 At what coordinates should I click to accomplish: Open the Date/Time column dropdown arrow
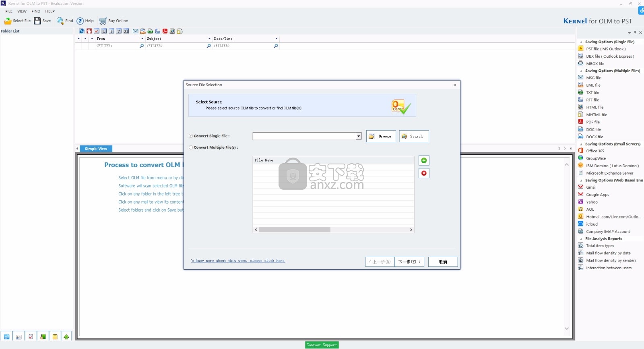click(x=277, y=39)
